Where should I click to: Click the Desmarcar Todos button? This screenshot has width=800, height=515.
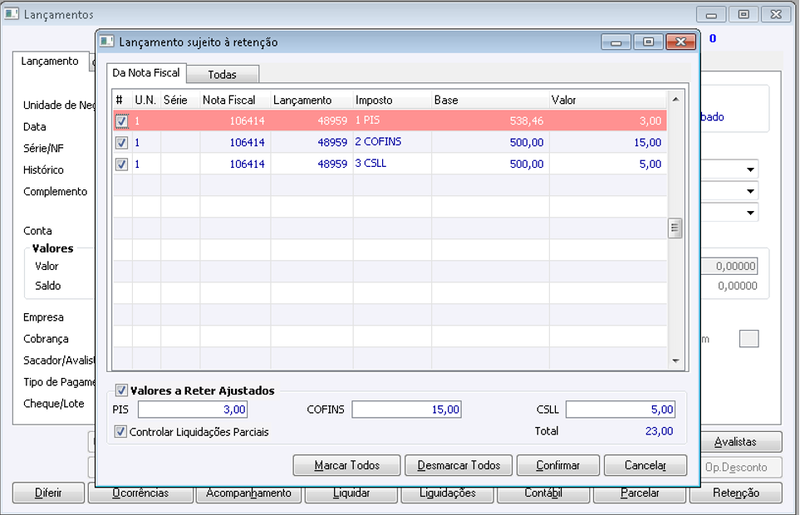[x=458, y=465]
